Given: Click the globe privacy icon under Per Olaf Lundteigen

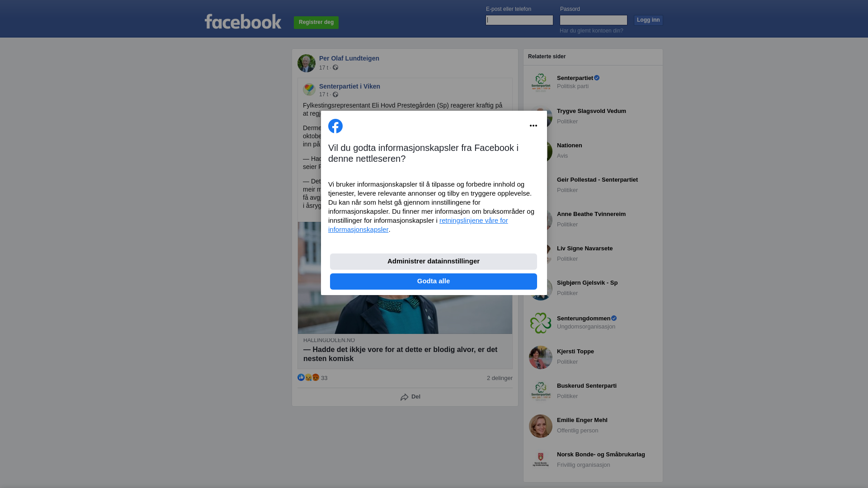Looking at the screenshot, I should click(x=335, y=67).
